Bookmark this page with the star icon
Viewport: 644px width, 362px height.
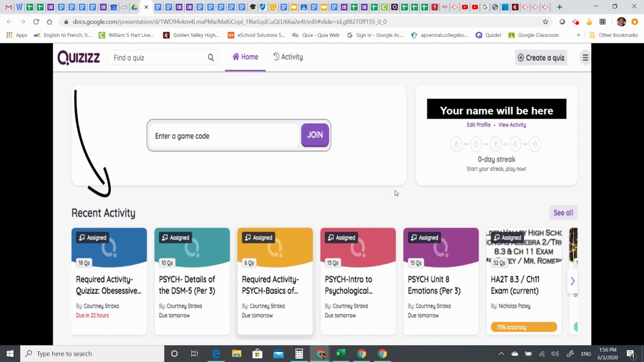click(x=545, y=22)
